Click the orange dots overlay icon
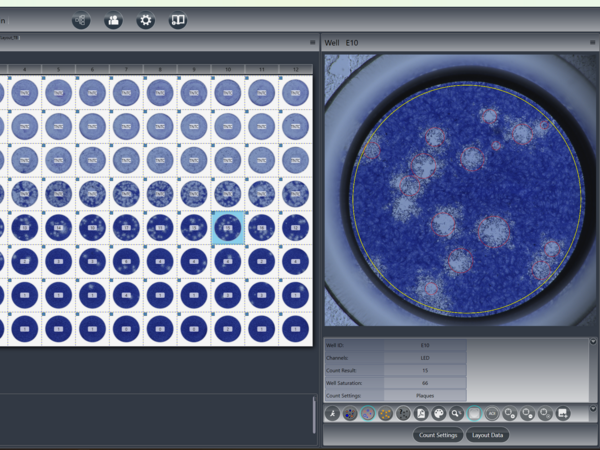Screen dimensions: 600x450 (386, 413)
